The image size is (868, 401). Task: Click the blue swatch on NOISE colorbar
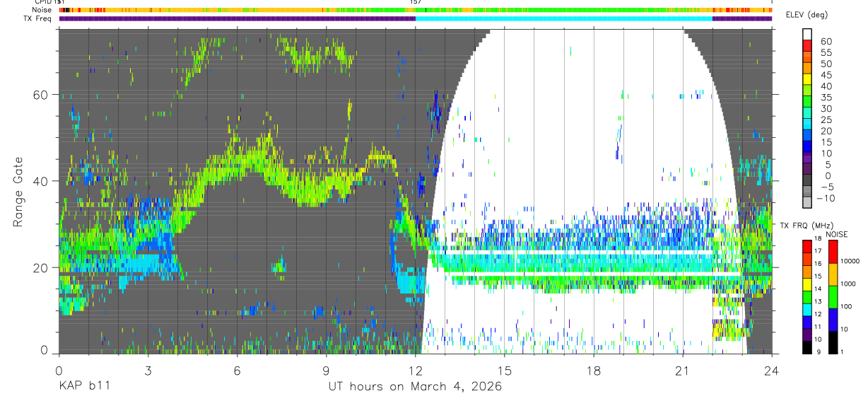point(832,319)
